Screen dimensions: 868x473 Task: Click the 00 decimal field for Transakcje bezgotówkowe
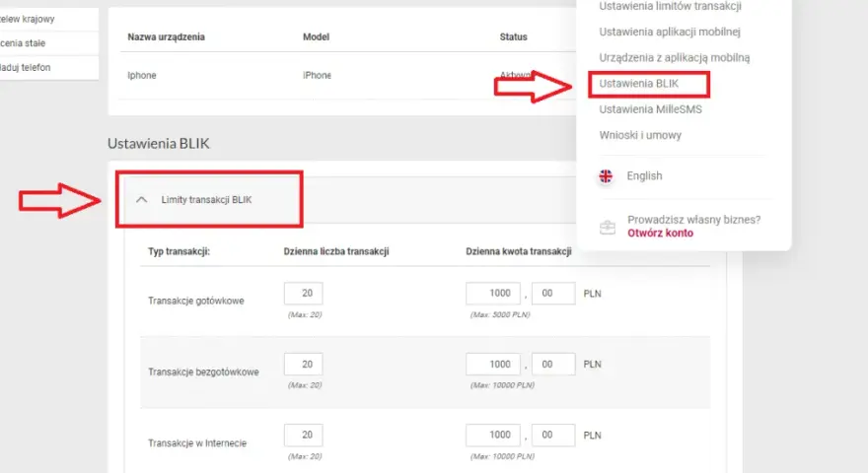click(x=553, y=364)
